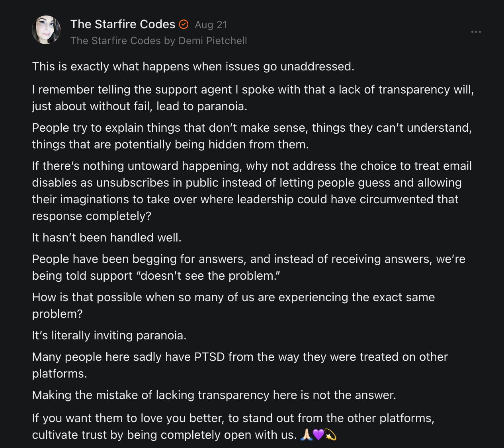Click the paragraph about the support agent

coord(253,98)
